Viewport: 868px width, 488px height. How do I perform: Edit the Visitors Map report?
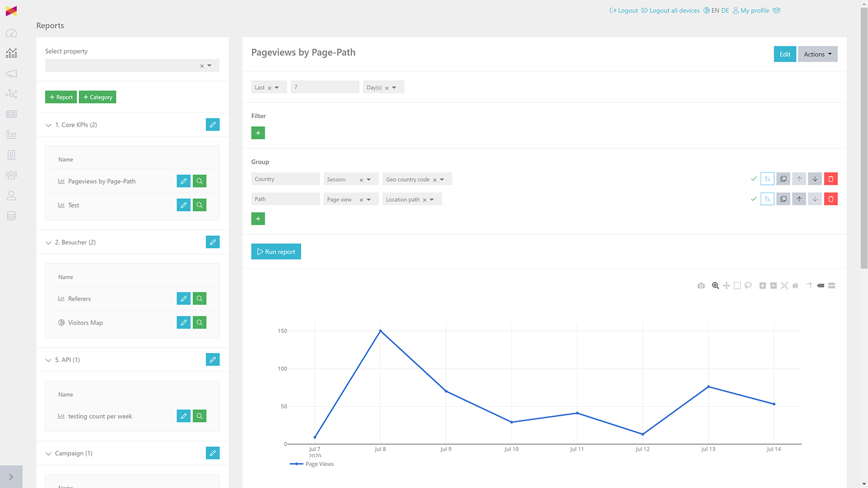tap(183, 323)
